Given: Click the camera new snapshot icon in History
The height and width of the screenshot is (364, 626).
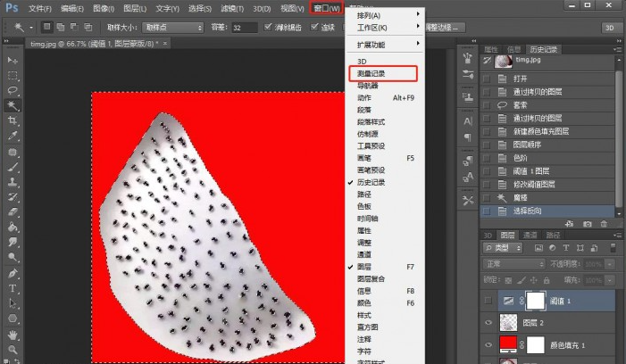Looking at the screenshot, I should click(x=587, y=224).
